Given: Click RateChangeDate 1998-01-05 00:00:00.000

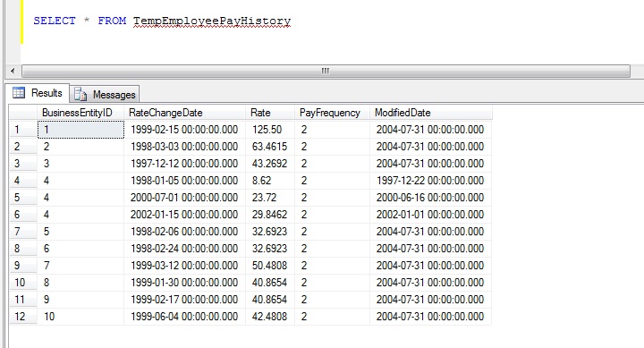Looking at the screenshot, I should point(185,181).
